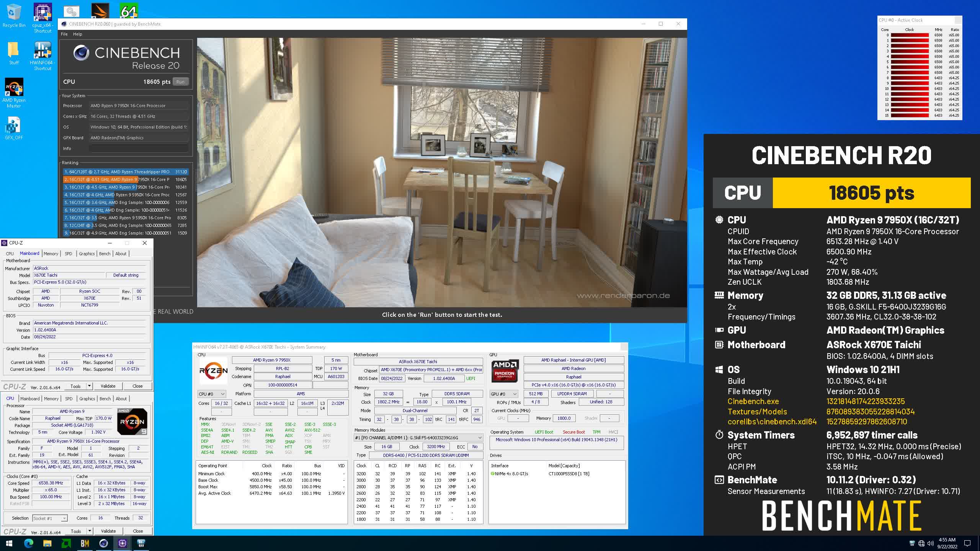Open the CPU #0 selector in HWiNFO

[x=212, y=394]
